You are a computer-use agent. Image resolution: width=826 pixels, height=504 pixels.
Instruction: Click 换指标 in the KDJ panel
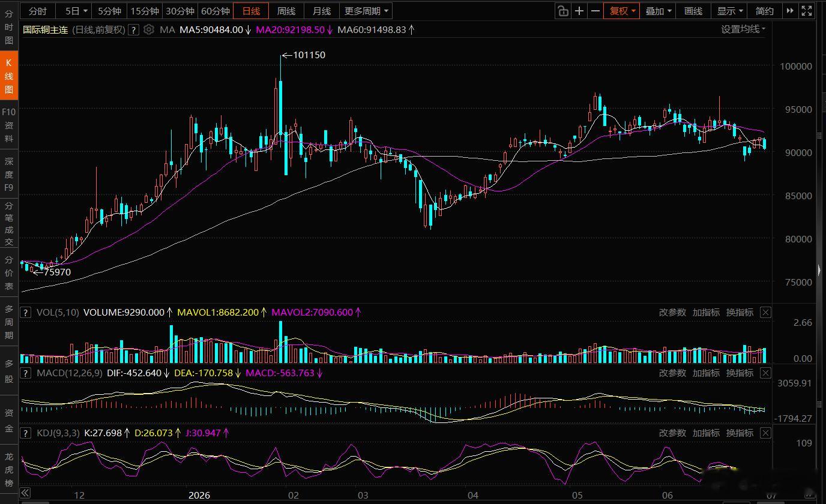[x=740, y=433]
